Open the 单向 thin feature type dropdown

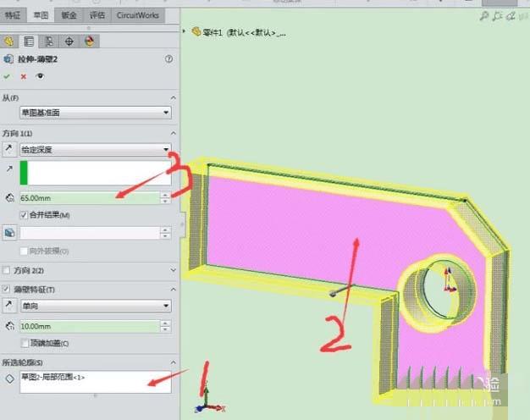coord(96,306)
